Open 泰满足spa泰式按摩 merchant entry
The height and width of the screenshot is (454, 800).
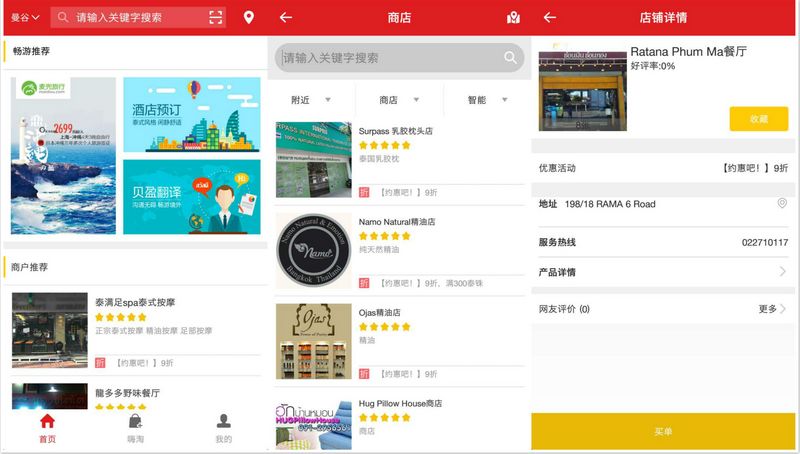click(135, 330)
